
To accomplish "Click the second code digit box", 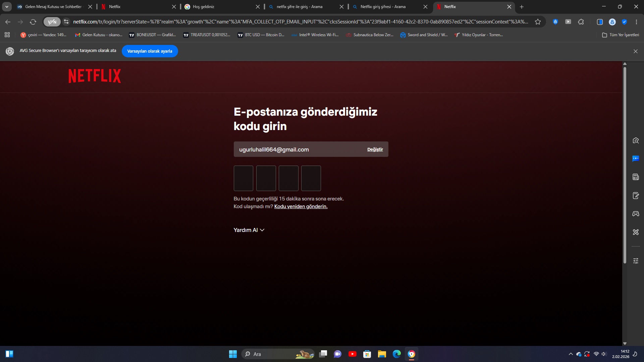I will (266, 178).
